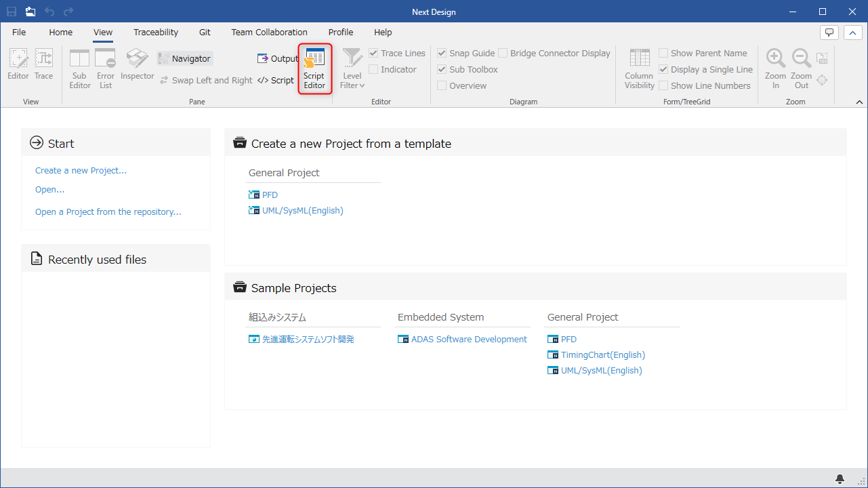Click the Redo arrow in the title bar
868x488 pixels.
(68, 12)
